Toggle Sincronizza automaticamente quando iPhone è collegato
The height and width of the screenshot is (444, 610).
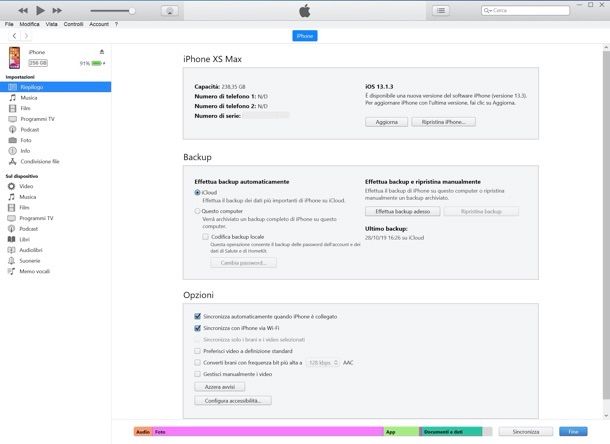[198, 316]
